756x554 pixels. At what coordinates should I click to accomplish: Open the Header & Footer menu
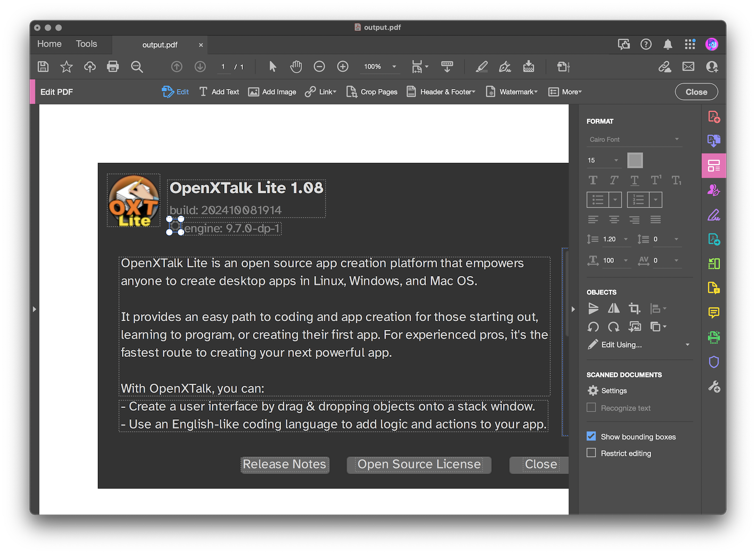tap(441, 92)
